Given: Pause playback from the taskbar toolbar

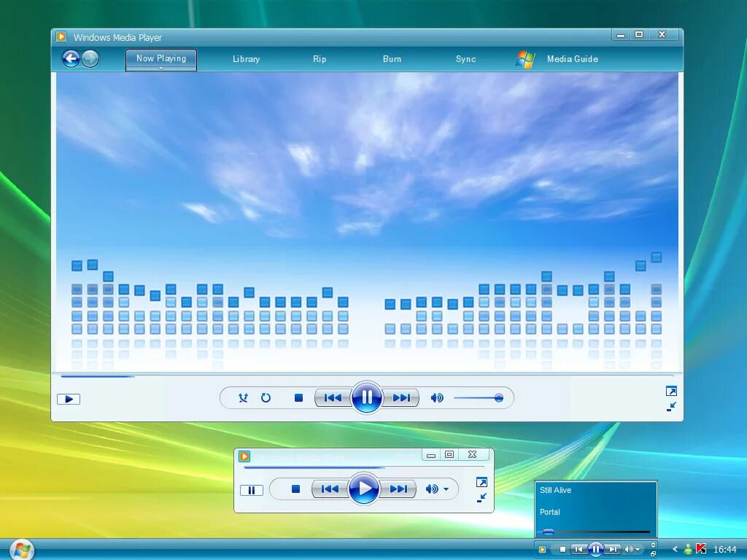Looking at the screenshot, I should tap(596, 550).
